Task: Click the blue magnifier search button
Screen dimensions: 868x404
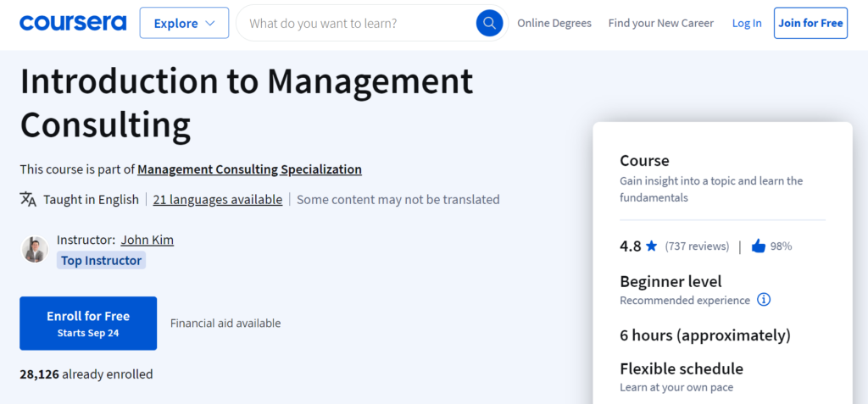Action: [489, 23]
